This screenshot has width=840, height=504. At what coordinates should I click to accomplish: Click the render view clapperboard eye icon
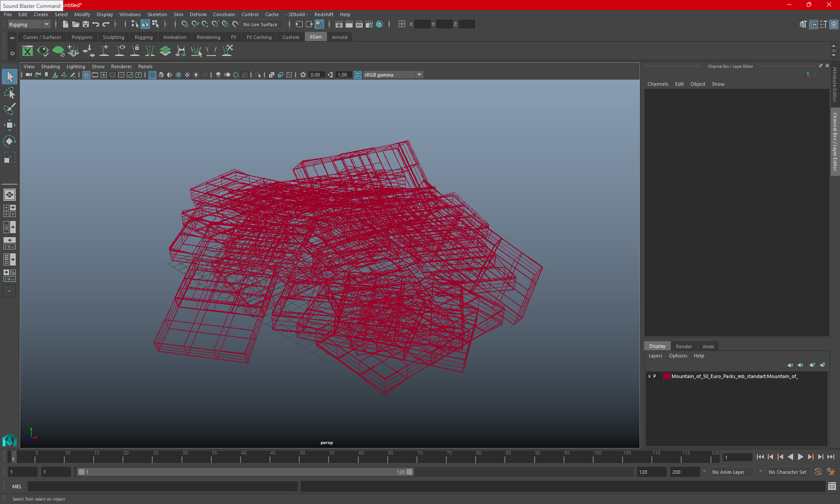[x=339, y=24]
